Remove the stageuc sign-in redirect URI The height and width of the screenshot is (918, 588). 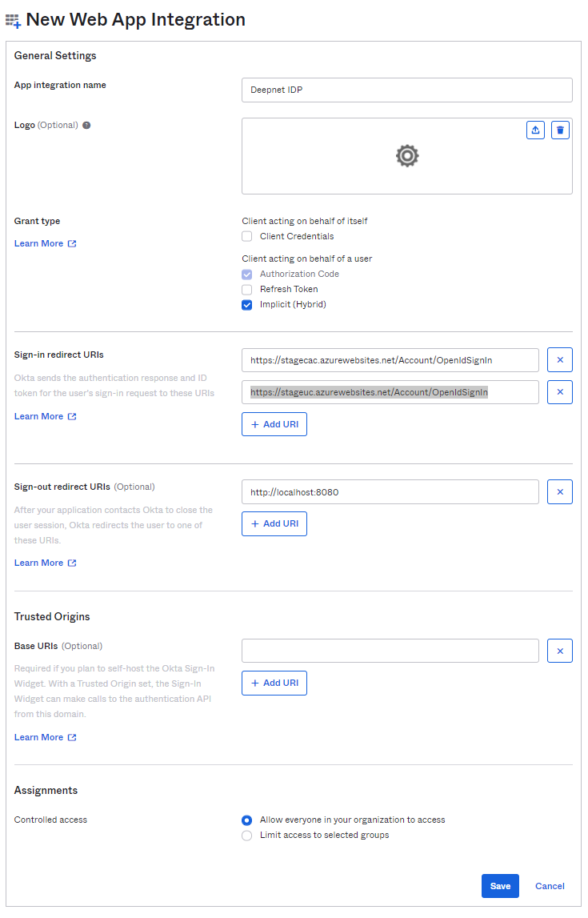pos(559,392)
